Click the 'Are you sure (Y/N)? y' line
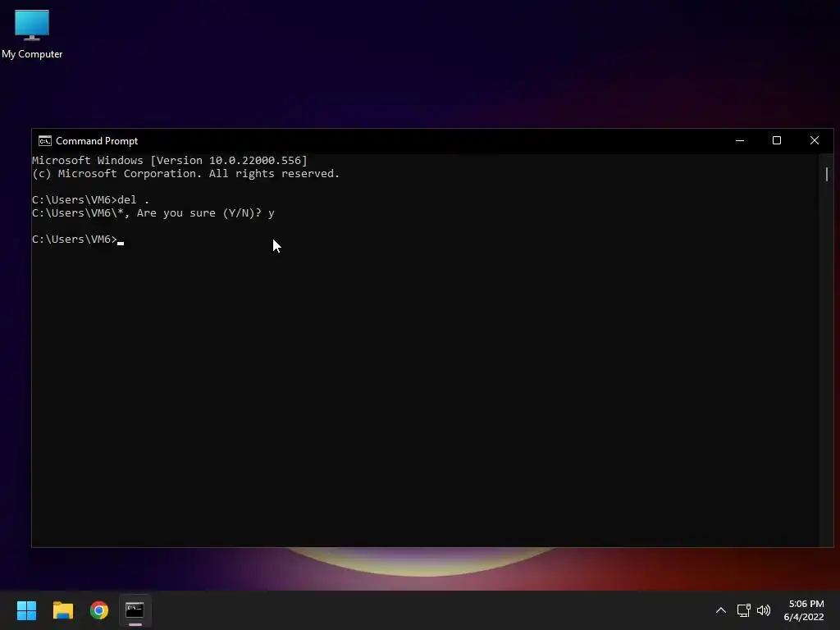The image size is (840, 630). pos(153,213)
